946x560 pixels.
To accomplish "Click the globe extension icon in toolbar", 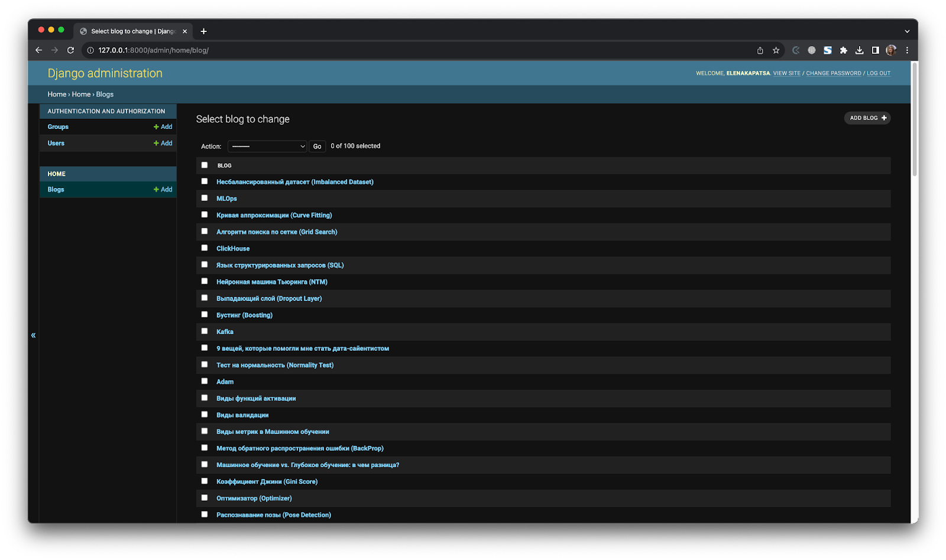I will pos(812,50).
